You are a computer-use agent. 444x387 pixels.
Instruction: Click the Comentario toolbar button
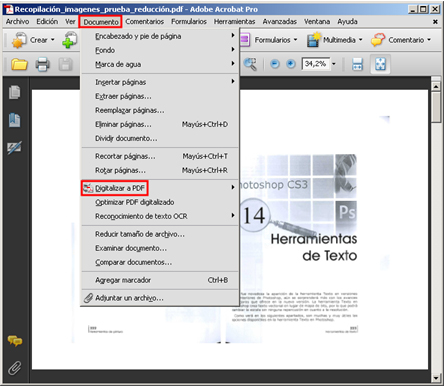pos(401,40)
